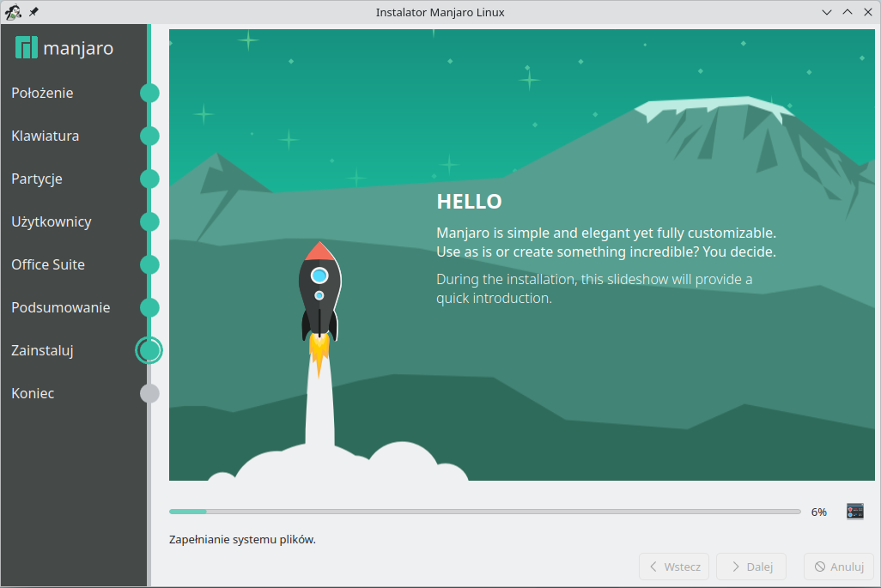The image size is (881, 588).
Task: Click the pin window icon in titlebar
Action: tap(33, 12)
